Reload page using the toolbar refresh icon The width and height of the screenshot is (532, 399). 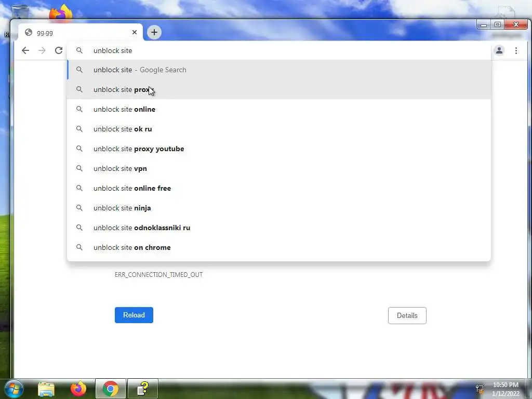click(59, 50)
